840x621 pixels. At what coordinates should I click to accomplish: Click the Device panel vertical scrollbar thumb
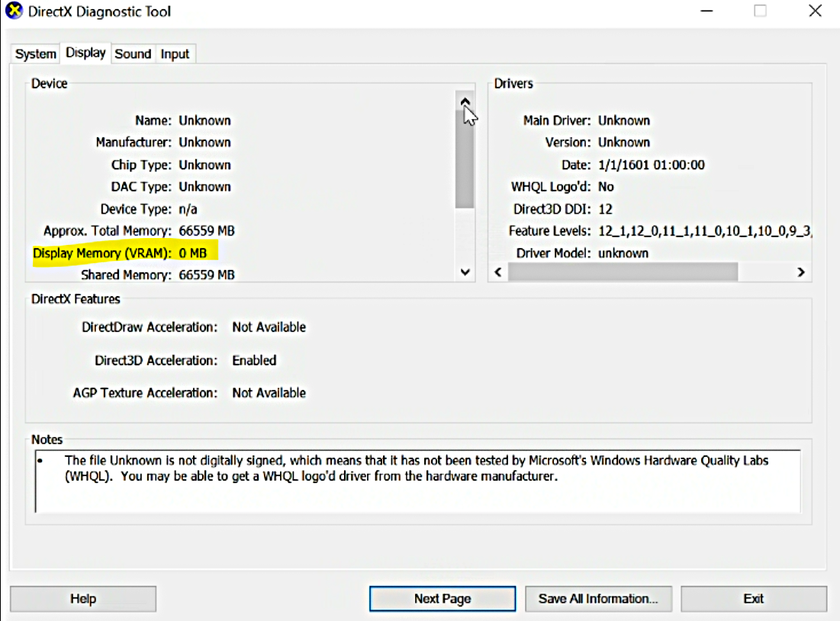point(464,160)
